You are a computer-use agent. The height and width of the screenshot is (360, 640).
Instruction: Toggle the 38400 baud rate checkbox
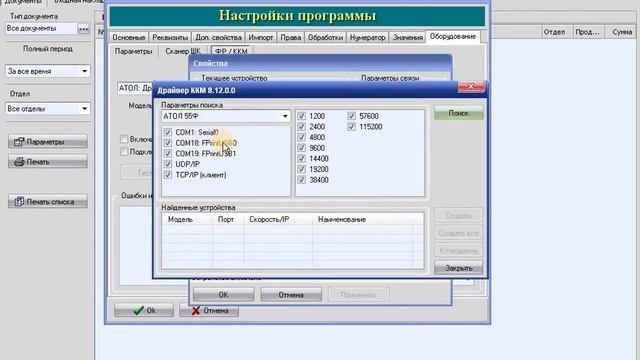(x=302, y=180)
